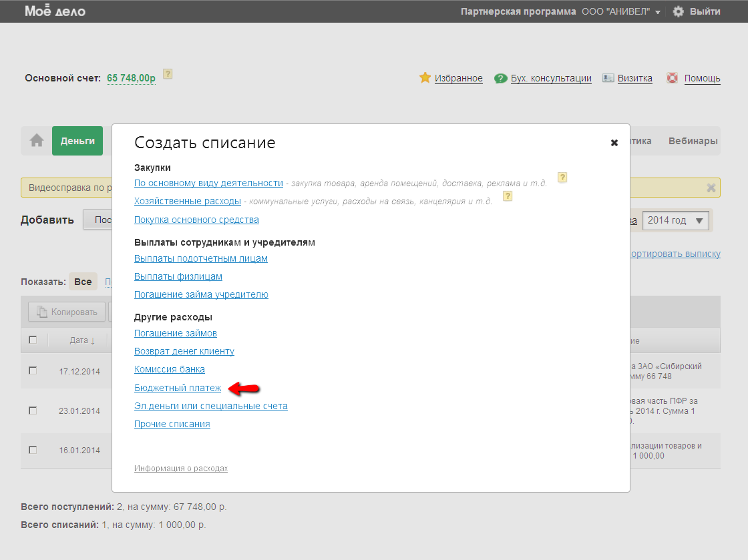Screen dimensions: 748x560
Task: Click help icon beside Хозяйственные расходы
Action: [508, 196]
